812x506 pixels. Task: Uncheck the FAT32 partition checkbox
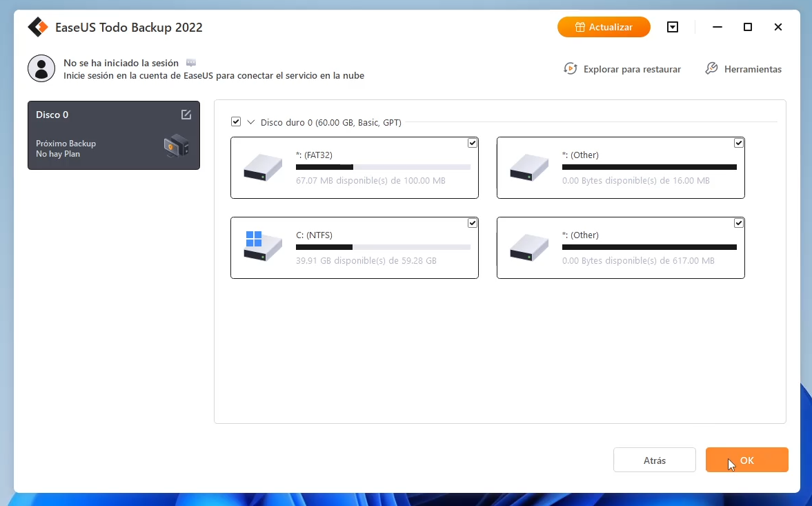473,143
